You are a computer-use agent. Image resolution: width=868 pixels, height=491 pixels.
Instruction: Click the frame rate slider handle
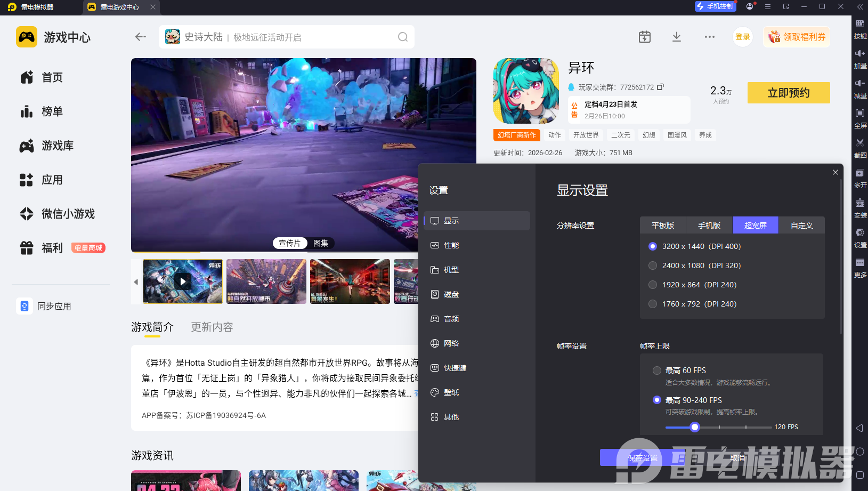tap(694, 427)
